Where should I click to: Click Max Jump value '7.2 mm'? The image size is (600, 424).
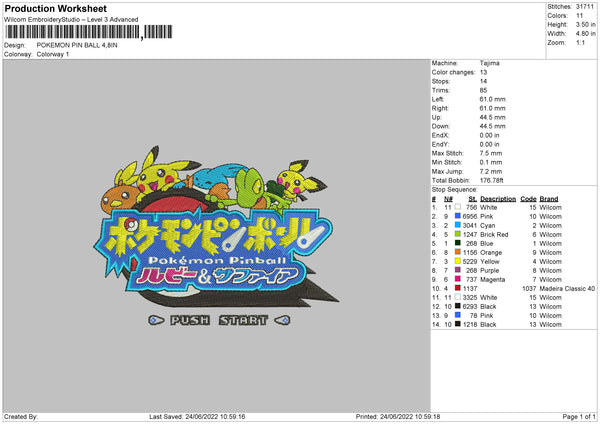491,171
